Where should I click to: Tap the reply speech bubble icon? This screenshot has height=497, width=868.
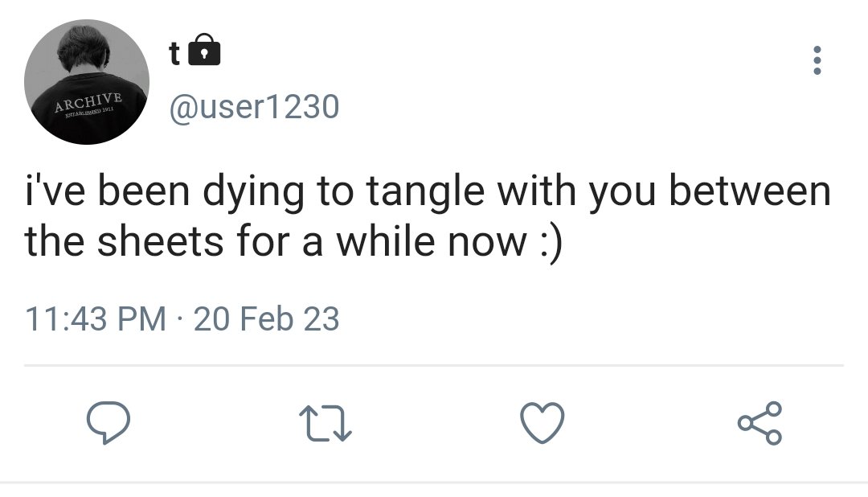coord(108,423)
